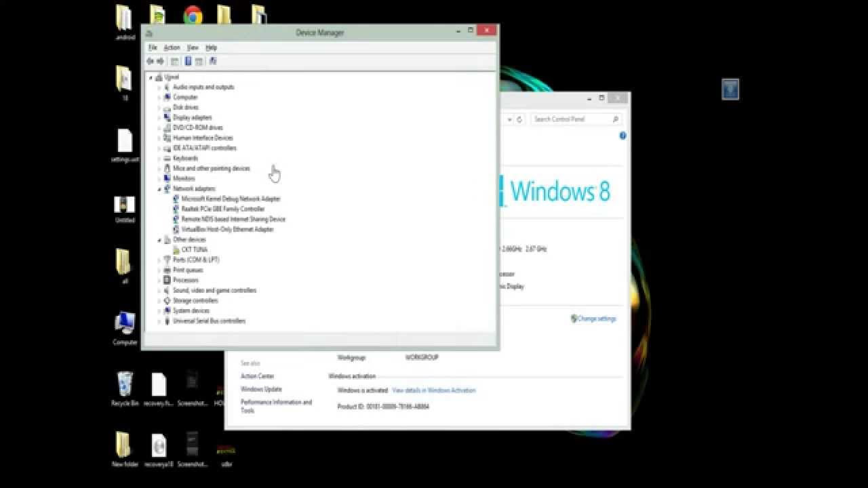Expand the Disk drives category arrow

pos(159,108)
